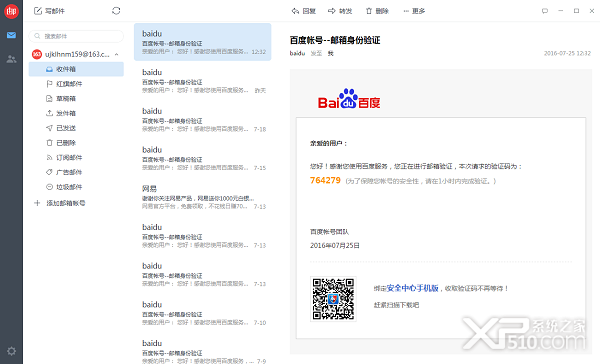Open the baidu email dated 7-9
Image resolution: width=600 pixels, height=364 pixels.
coord(202,349)
